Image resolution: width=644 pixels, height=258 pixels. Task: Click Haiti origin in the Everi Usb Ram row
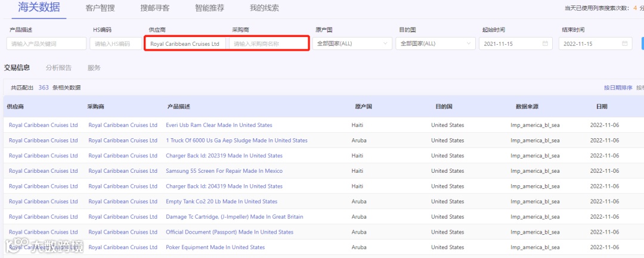pyautogui.click(x=358, y=125)
